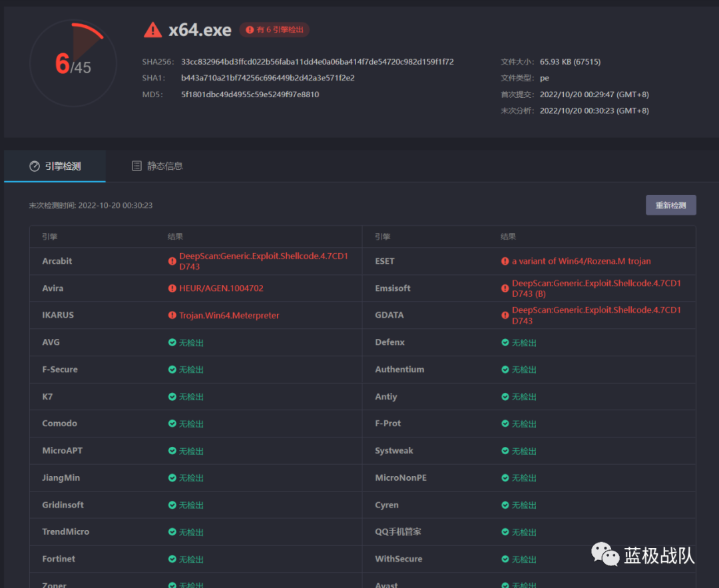Viewport: 719px width, 588px height.
Task: Click Cyren's green check icon
Action: pos(505,505)
